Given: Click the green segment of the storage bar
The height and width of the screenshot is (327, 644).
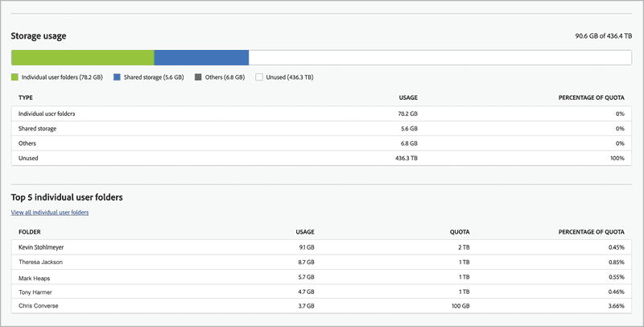Looking at the screenshot, I should coord(83,57).
